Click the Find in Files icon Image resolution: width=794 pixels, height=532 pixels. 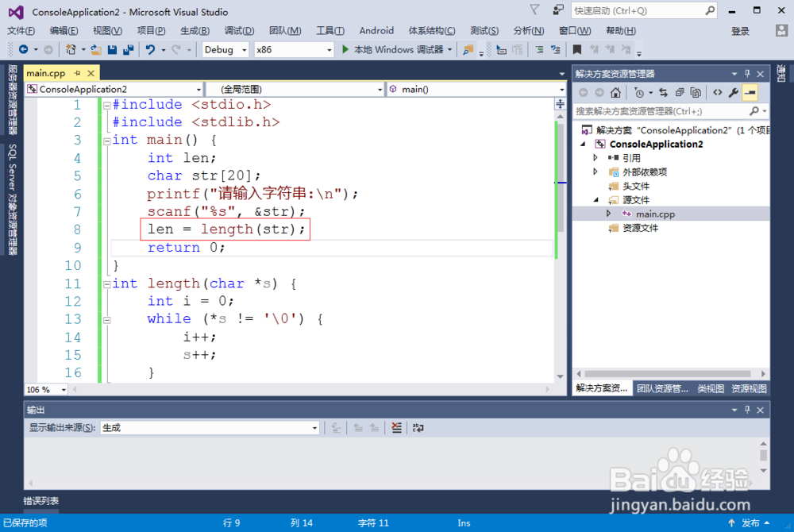pyautogui.click(x=468, y=49)
